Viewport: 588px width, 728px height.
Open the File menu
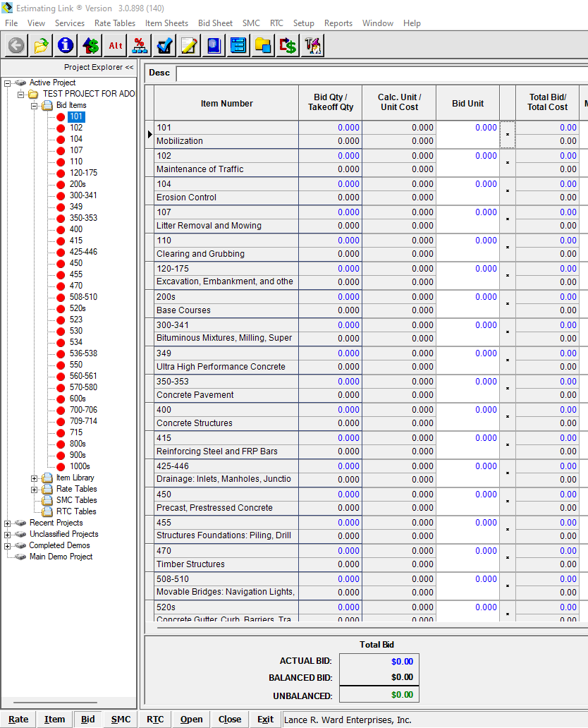point(11,23)
